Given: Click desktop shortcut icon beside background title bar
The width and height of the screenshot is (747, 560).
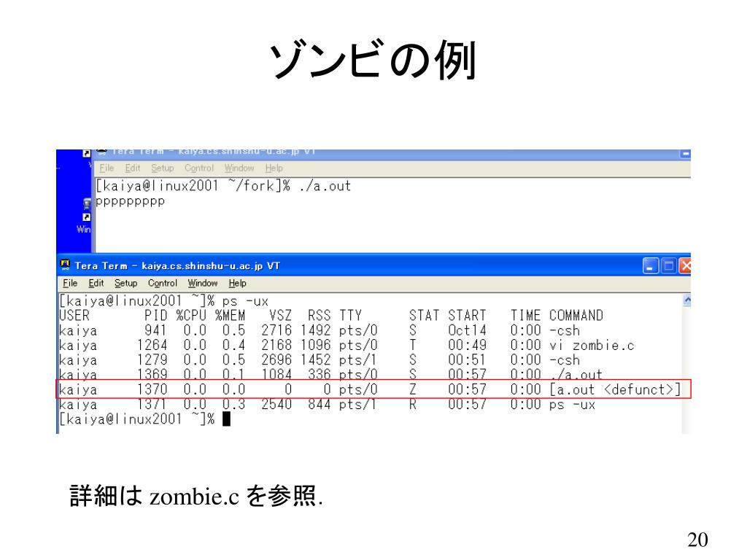Looking at the screenshot, I should [x=86, y=153].
